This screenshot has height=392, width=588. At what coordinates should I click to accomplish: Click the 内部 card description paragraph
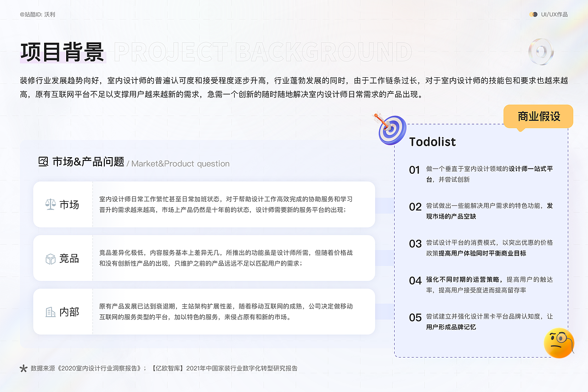pyautogui.click(x=226, y=312)
